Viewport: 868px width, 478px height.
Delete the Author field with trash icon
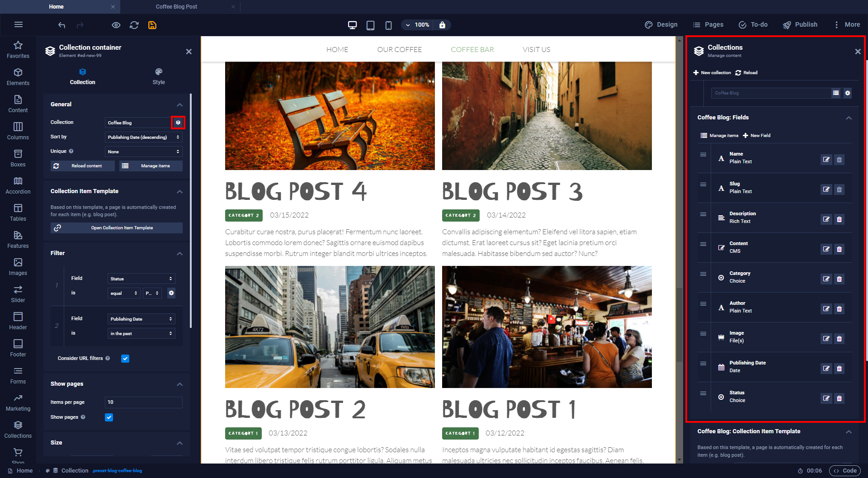coord(839,309)
